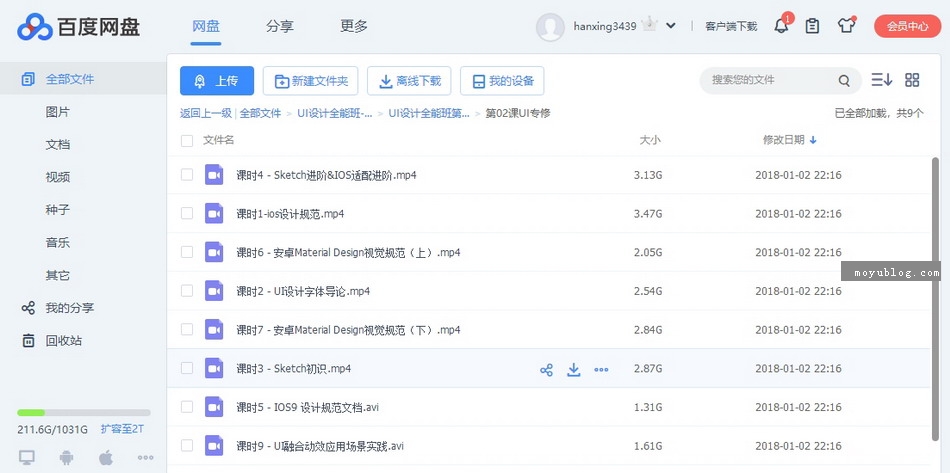This screenshot has width=950, height=473.
Task: Check the box for 课时6 - 安卓Material Design视觉规范（上）
Action: tap(187, 252)
